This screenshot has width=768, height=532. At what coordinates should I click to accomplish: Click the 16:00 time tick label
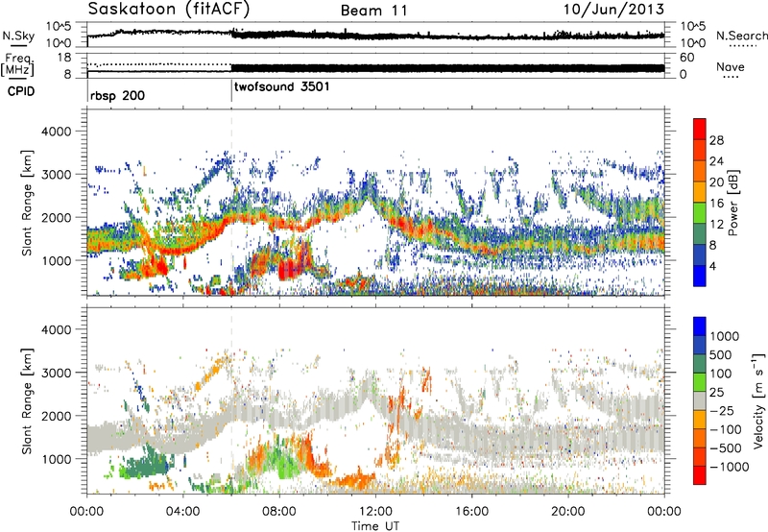tap(471, 512)
